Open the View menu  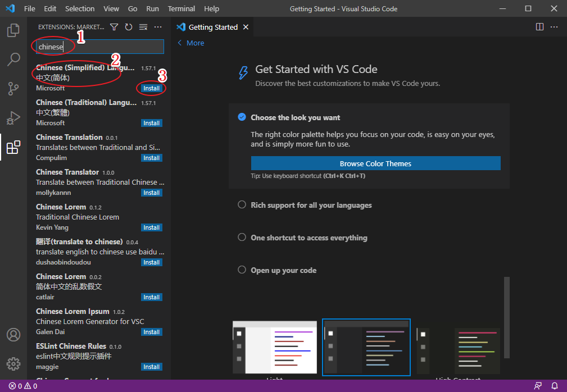point(111,8)
